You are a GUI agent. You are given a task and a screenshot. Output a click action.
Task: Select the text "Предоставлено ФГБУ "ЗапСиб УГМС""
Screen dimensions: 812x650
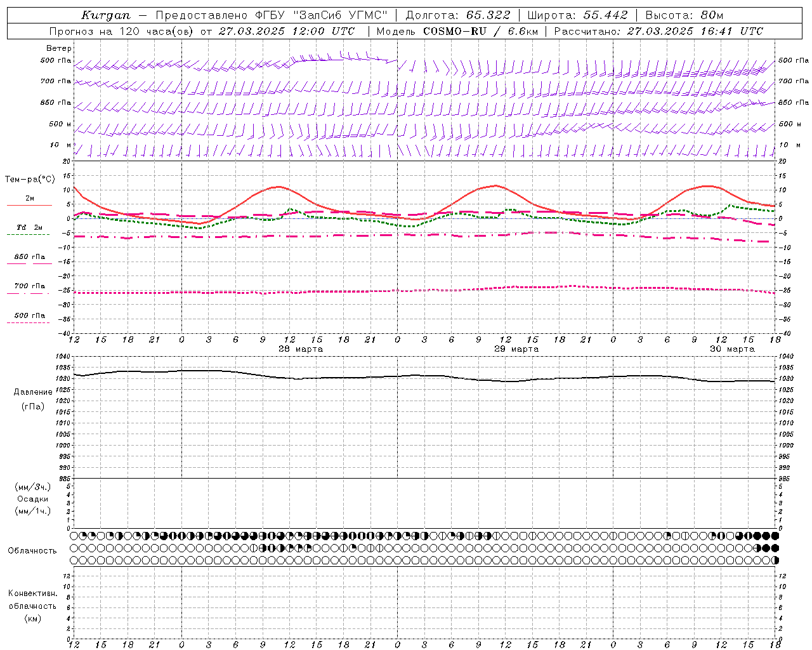click(271, 15)
